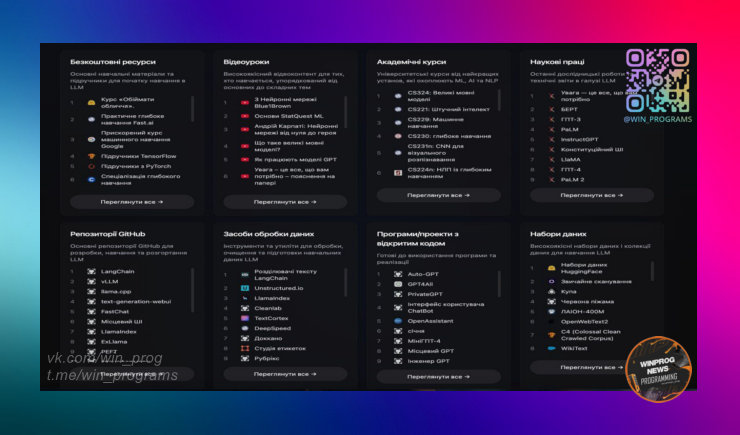This screenshot has height=435, width=740.
Task: Click the icon next to CS224n: НЛП із глибоким навчанням
Action: pyautogui.click(x=398, y=173)
